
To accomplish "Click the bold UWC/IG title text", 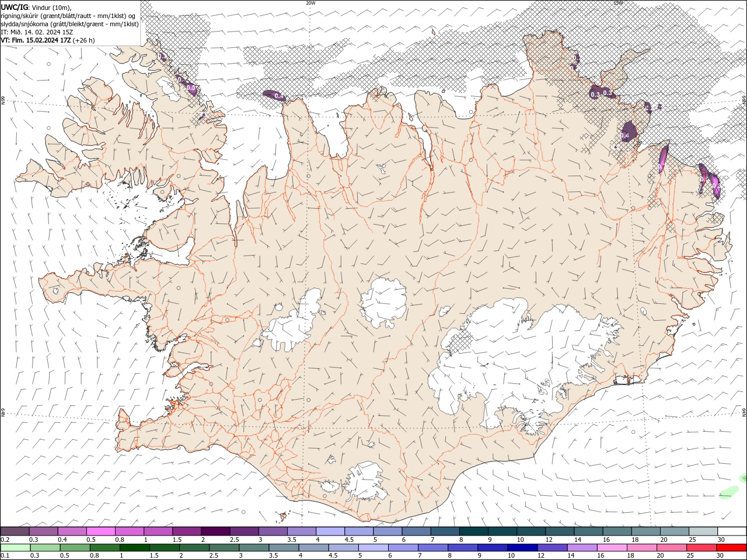I will (x=15, y=7).
